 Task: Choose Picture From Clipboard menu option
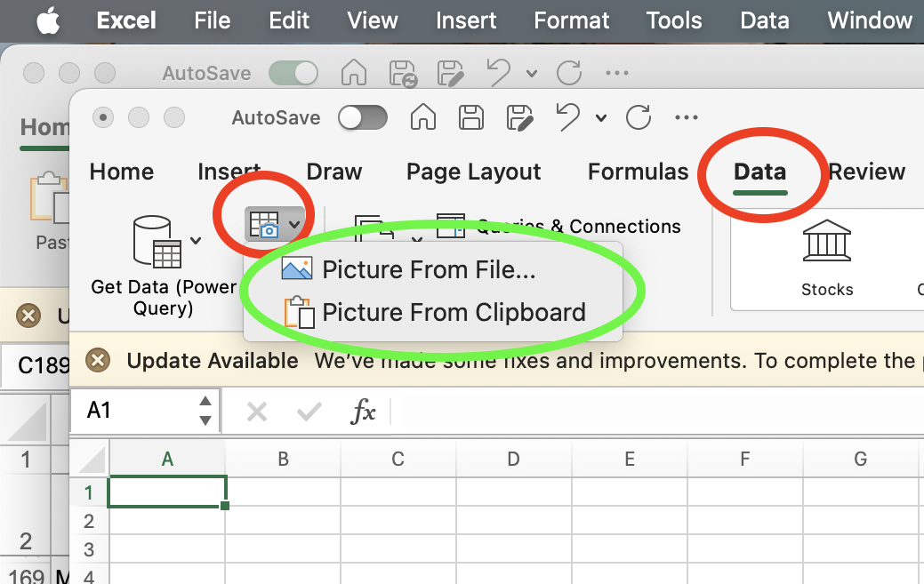click(x=454, y=313)
